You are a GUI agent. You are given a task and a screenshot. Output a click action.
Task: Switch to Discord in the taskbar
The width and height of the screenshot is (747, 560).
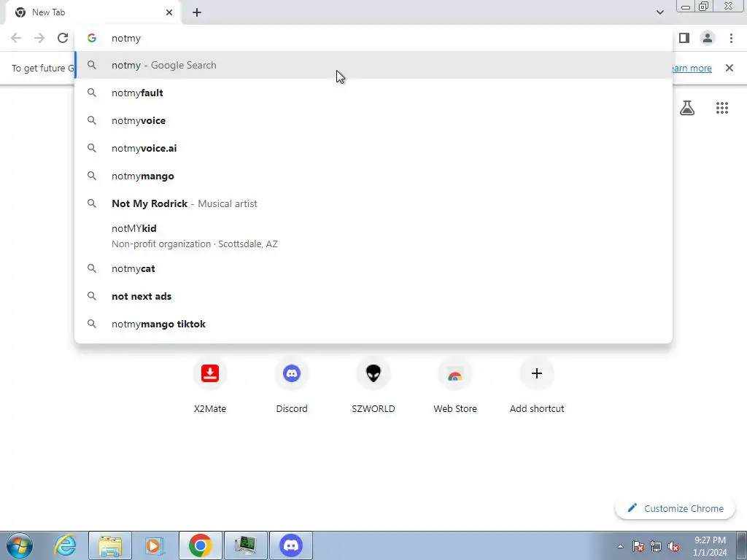click(291, 545)
